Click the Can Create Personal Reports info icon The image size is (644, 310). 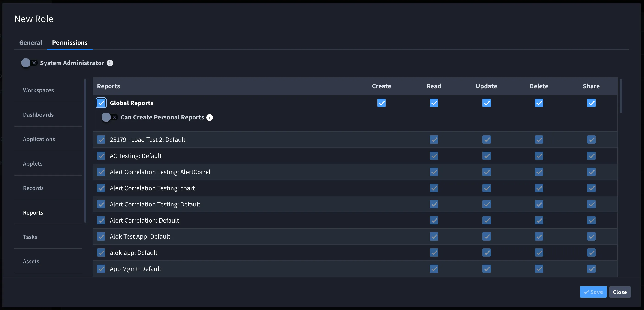point(210,117)
